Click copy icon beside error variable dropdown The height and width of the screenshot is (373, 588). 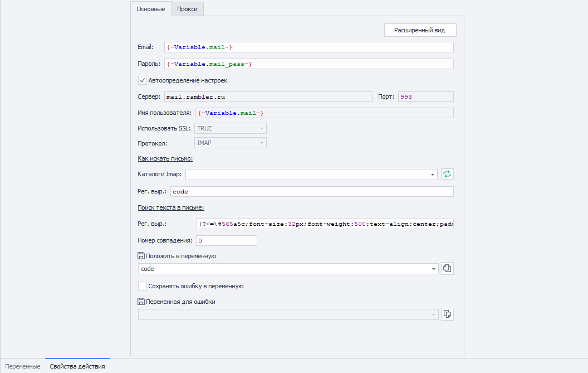[447, 314]
